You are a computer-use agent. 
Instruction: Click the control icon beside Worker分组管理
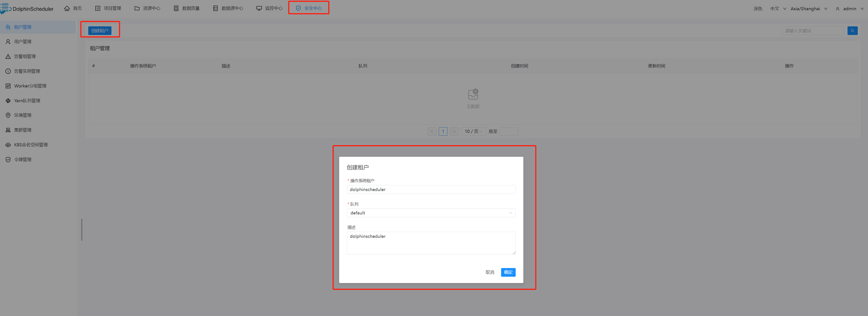click(x=8, y=86)
